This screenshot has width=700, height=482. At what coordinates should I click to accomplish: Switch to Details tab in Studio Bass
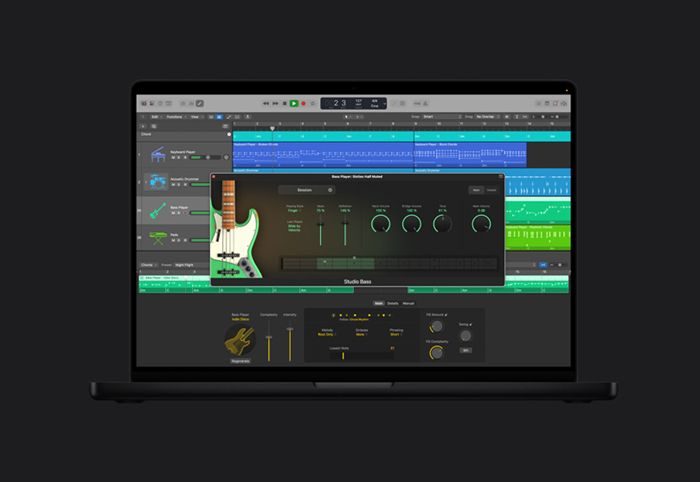492,190
